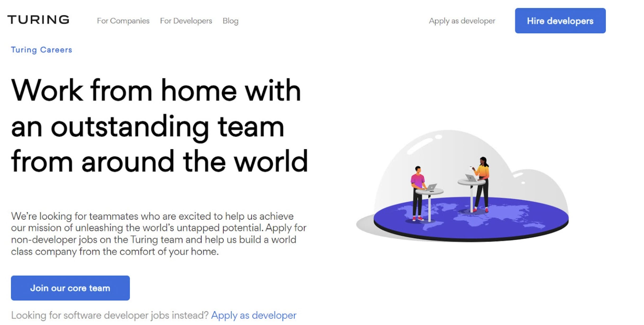This screenshot has height=325, width=644.
Task: Click the TURING logo
Action: (39, 20)
